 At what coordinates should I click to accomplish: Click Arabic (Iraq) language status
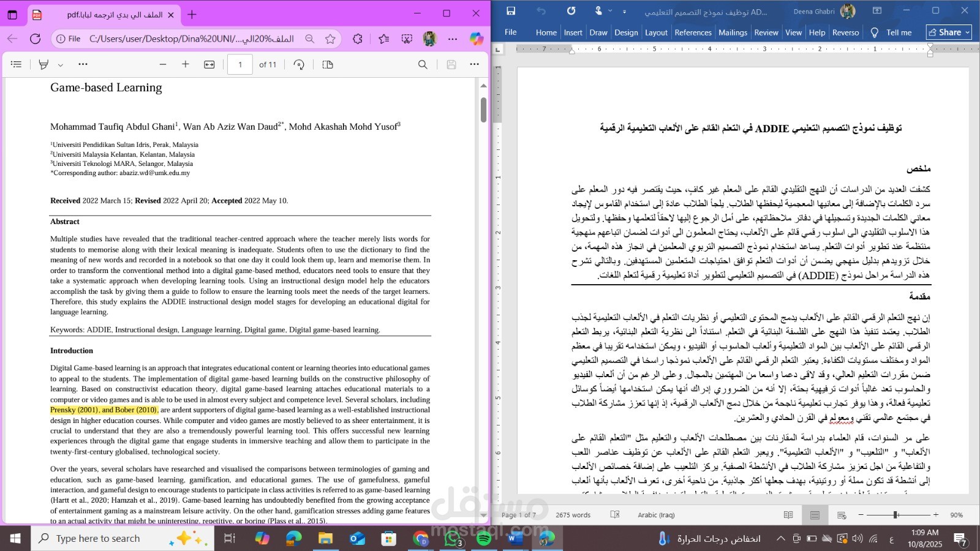tap(656, 515)
